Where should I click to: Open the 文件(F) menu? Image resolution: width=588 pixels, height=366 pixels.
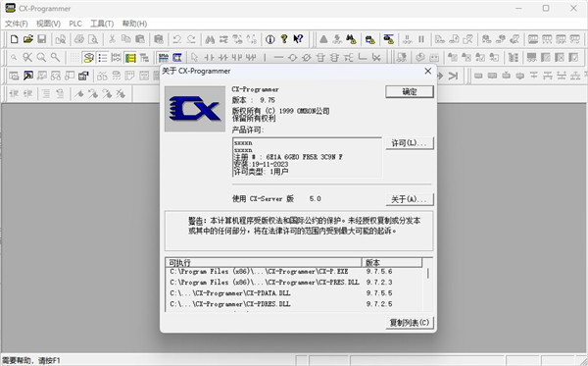(16, 24)
